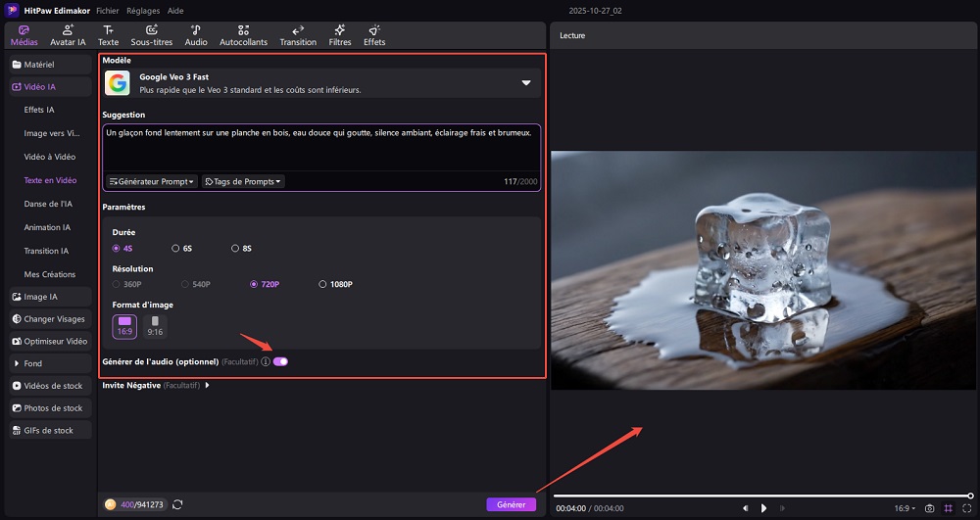Open the Google Veo 3 Fast model dropdown
Screen dimensions: 980x520
click(525, 83)
